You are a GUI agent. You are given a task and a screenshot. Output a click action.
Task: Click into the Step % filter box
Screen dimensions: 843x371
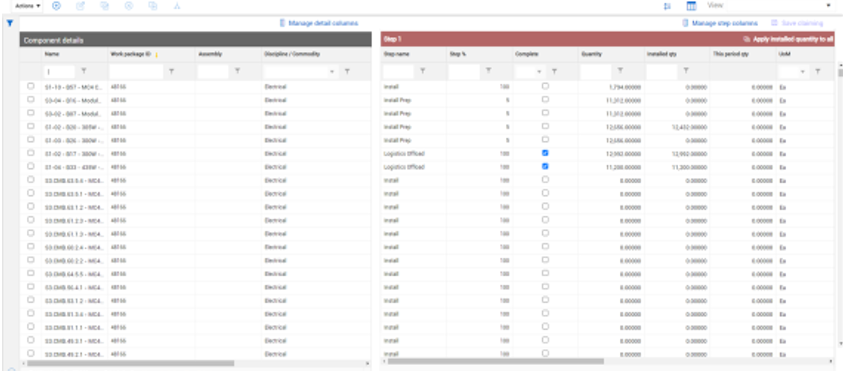[464, 71]
